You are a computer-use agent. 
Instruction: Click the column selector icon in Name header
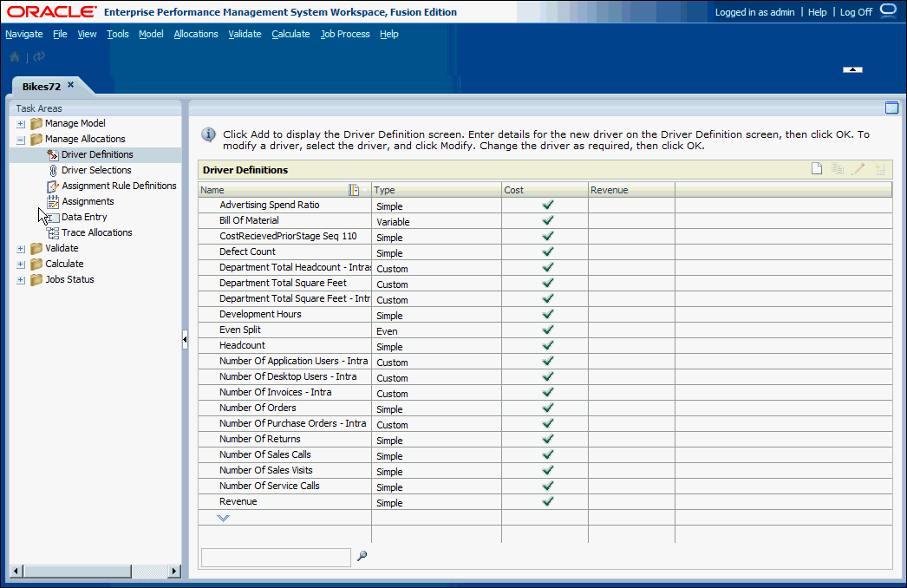[x=354, y=190]
